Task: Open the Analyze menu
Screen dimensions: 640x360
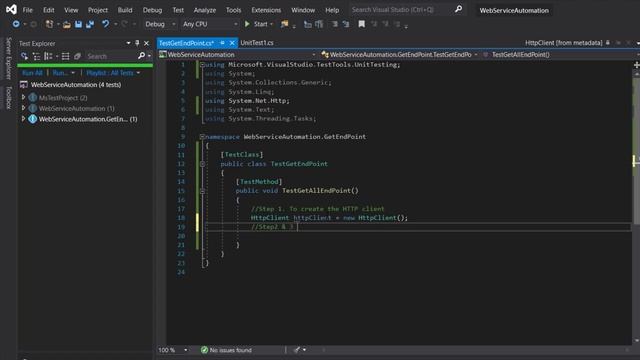Action: point(205,10)
